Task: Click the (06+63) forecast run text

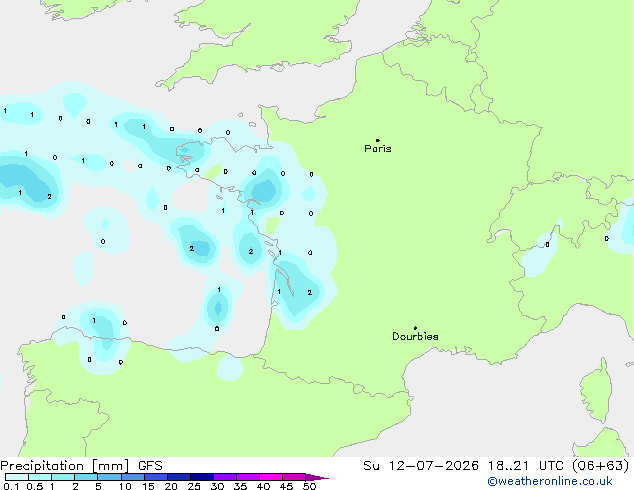Action: coord(600,466)
